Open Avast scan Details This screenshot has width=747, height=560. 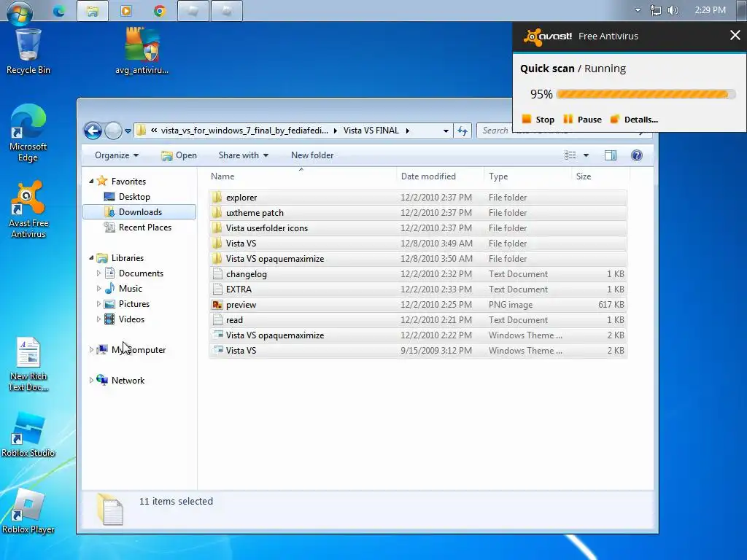(634, 119)
